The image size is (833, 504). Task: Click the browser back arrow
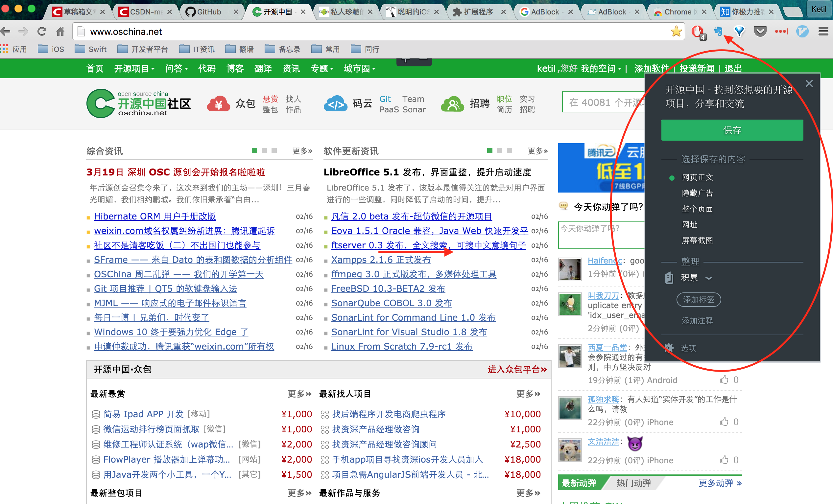click(6, 32)
